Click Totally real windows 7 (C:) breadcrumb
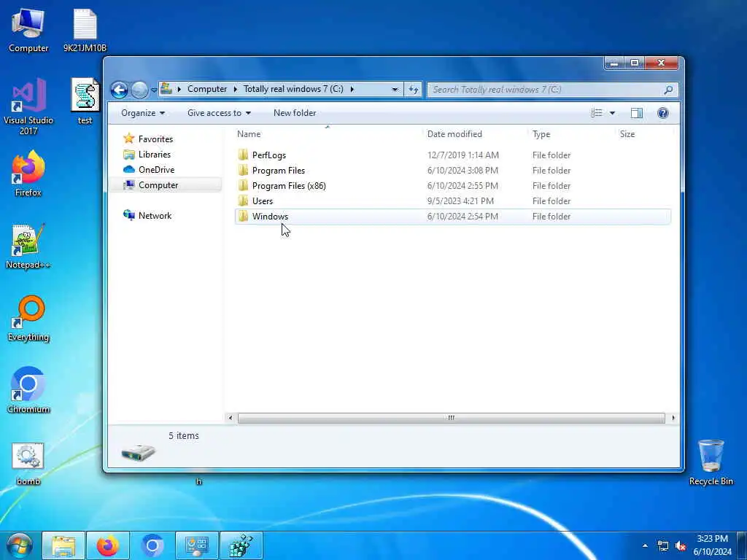747x560 pixels. 293,89
